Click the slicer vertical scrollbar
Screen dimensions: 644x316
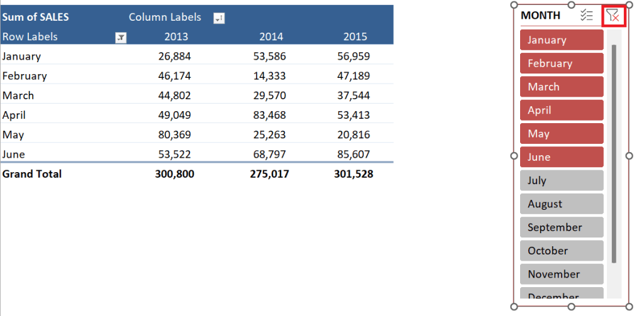click(x=614, y=154)
